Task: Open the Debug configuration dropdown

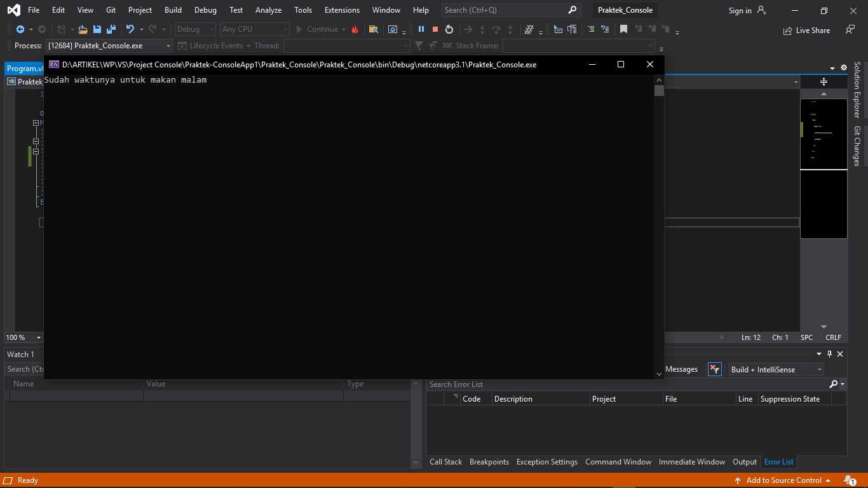Action: point(196,29)
